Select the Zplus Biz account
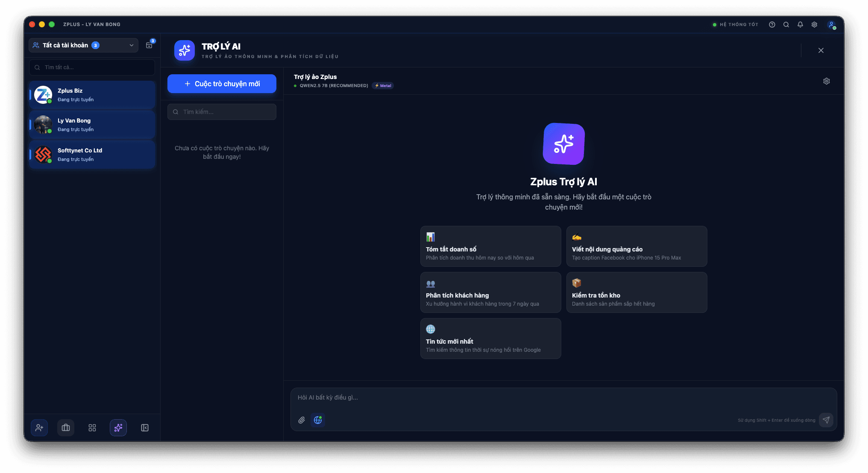The height and width of the screenshot is (473, 868). pyautogui.click(x=92, y=95)
